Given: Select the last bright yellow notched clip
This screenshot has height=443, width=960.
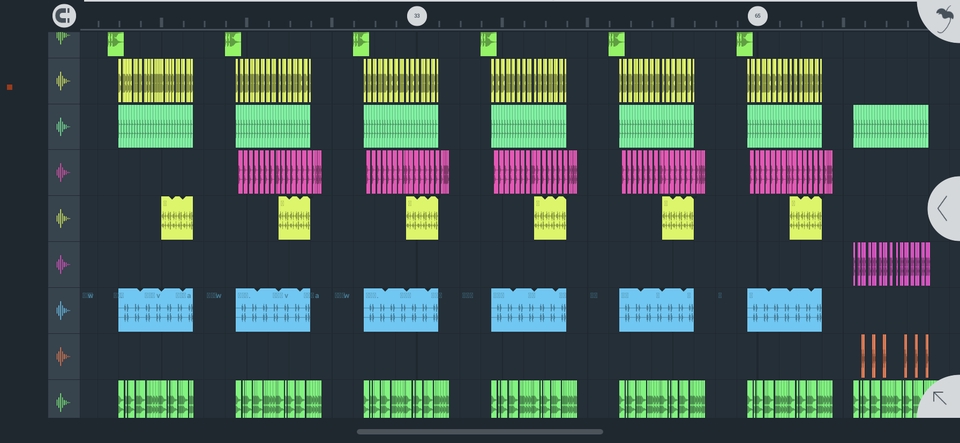Looking at the screenshot, I should (x=806, y=218).
